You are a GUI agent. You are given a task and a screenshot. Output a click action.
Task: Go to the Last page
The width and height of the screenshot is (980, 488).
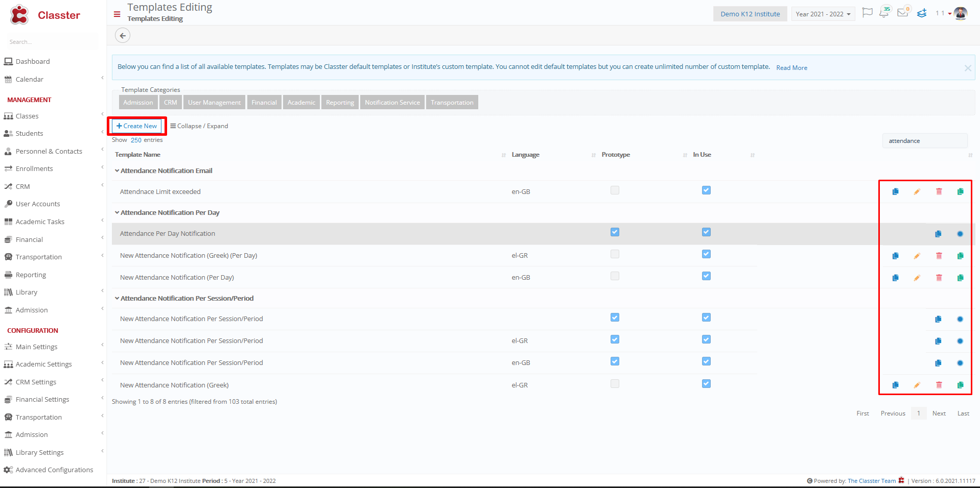point(963,413)
